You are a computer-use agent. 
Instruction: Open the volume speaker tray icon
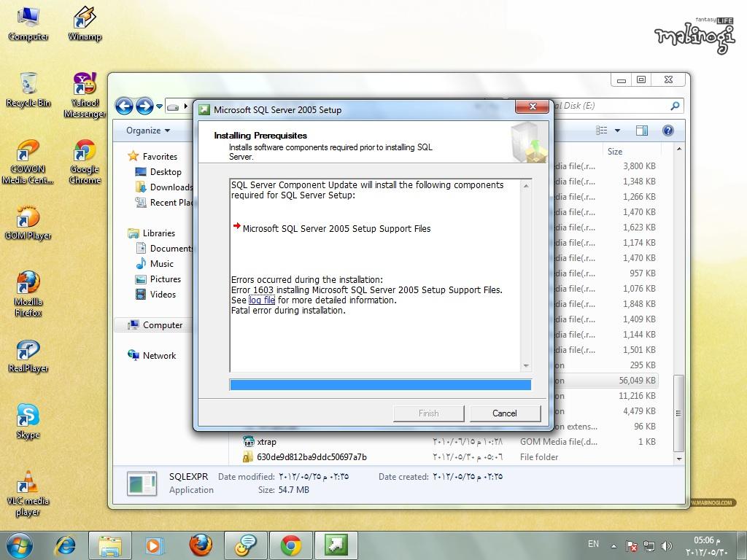[x=667, y=545]
